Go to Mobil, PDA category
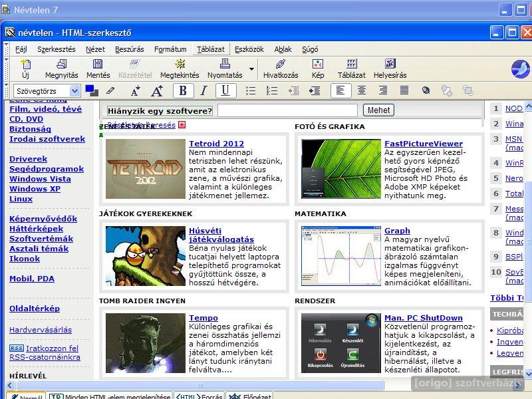 [x=32, y=279]
